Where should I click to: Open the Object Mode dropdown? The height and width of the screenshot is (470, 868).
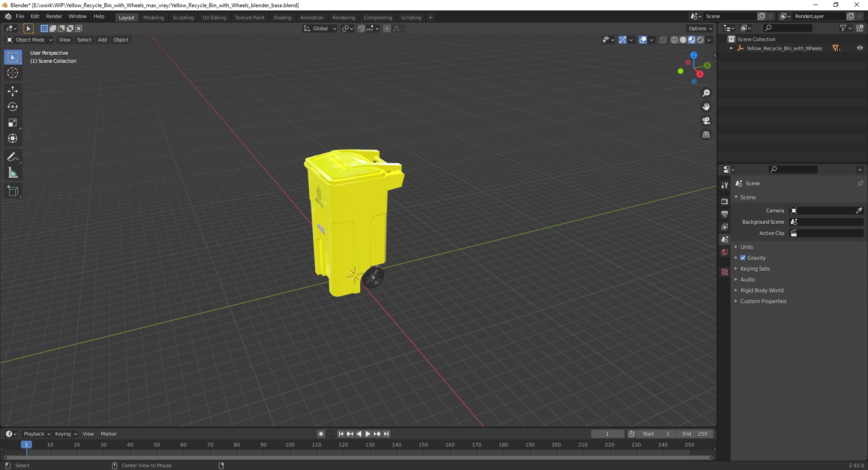[x=29, y=40]
